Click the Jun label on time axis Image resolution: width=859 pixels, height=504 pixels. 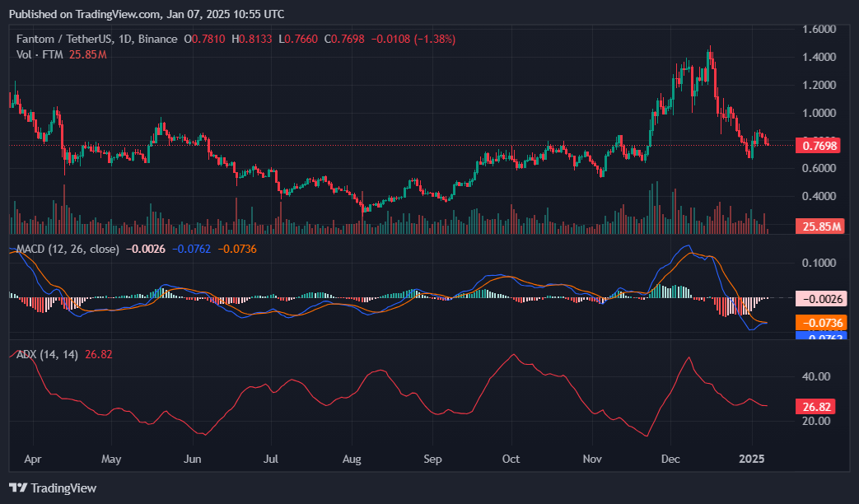192,459
